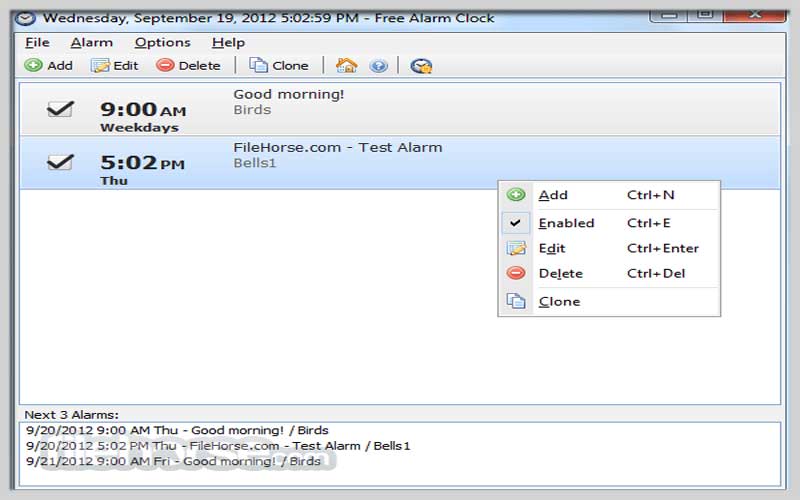Click the 'Bells1' sound label in alarm list
800x500 pixels.
(x=255, y=163)
